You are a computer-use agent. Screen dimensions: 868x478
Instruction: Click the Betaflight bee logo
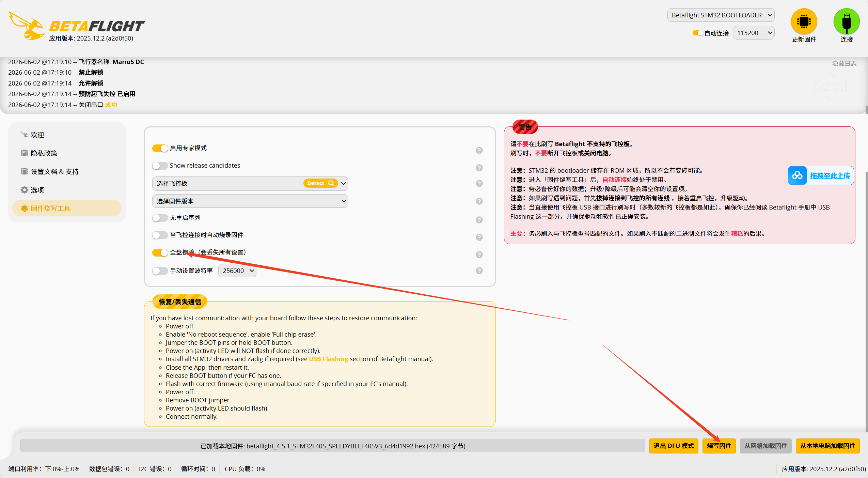click(x=27, y=26)
